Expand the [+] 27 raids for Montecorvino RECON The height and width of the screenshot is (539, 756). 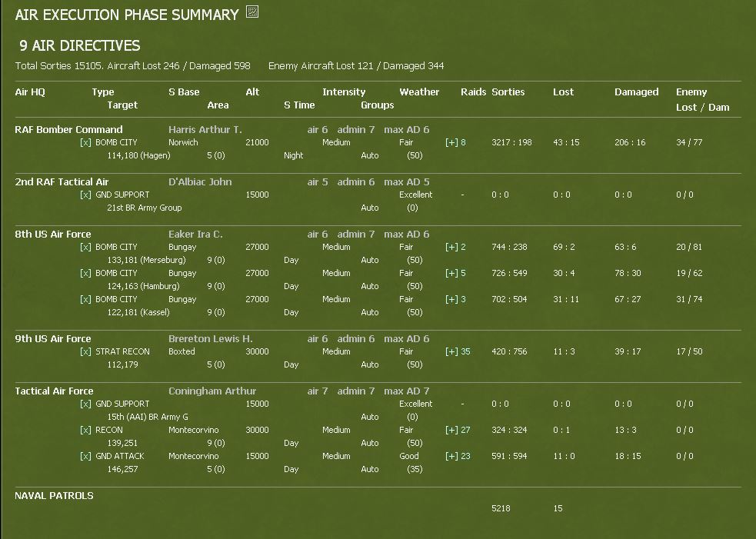tap(458, 430)
